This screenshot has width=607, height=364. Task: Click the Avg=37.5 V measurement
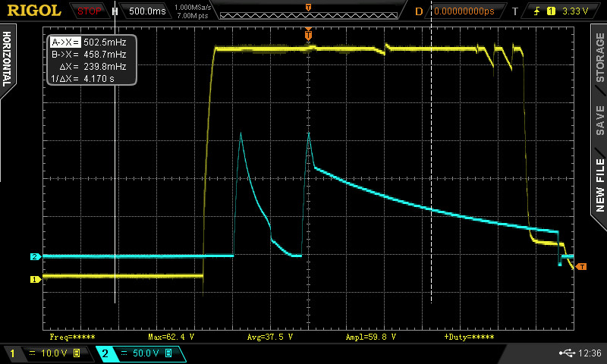(x=270, y=337)
